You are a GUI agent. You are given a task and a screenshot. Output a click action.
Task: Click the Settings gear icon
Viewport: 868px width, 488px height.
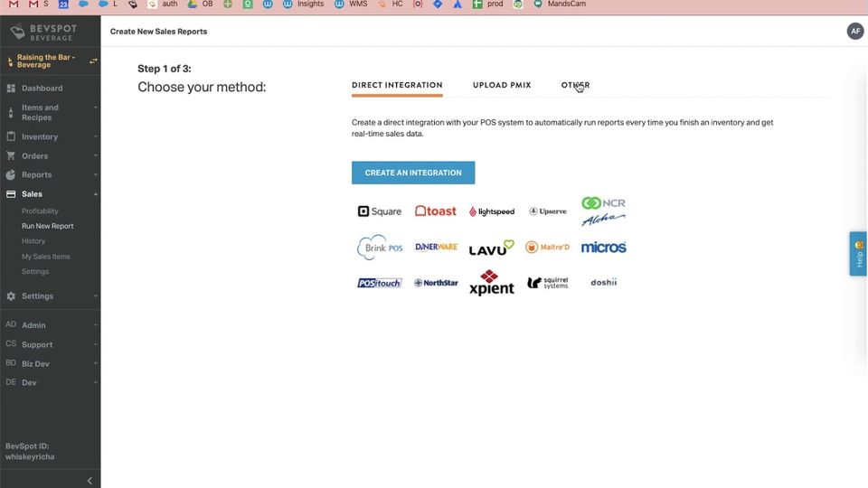pyautogui.click(x=11, y=296)
